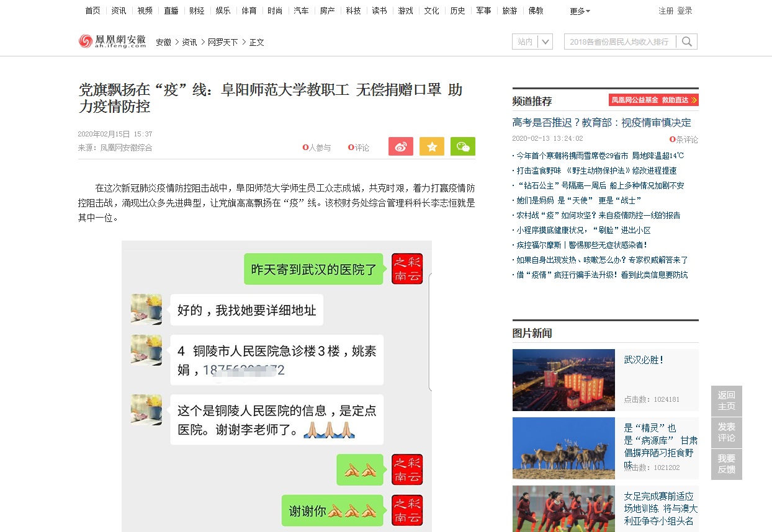772x532 pixels.
Task: Click 网罗天下 in breadcrumb
Action: click(x=223, y=42)
